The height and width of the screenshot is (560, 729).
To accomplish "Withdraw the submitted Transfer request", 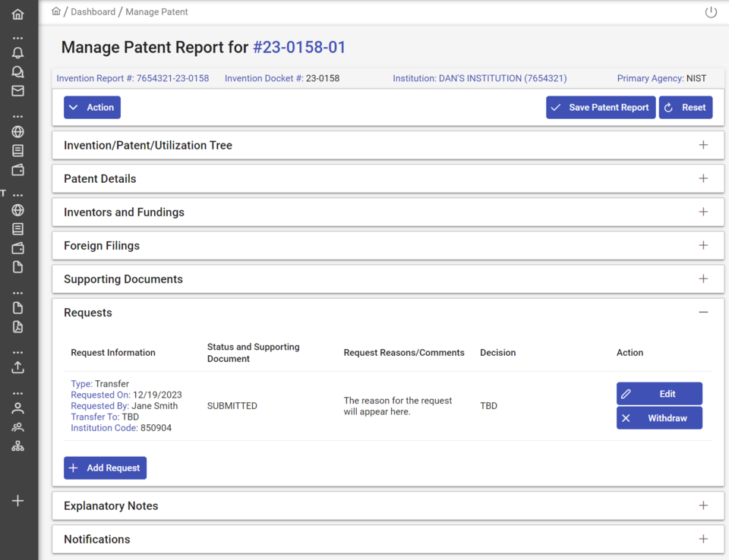I will 659,417.
